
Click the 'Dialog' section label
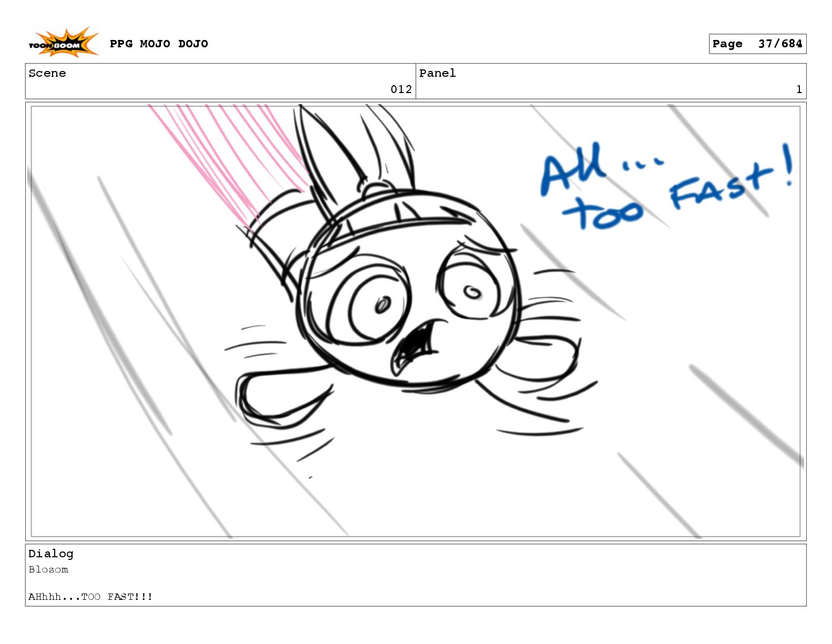point(51,554)
